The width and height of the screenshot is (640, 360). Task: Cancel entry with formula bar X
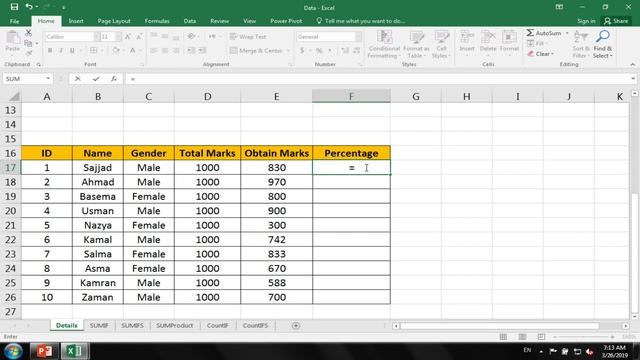click(x=78, y=78)
